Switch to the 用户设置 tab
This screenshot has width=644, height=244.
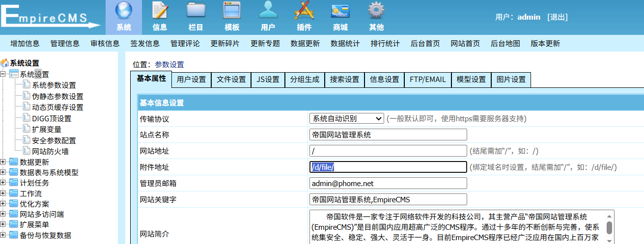click(191, 80)
